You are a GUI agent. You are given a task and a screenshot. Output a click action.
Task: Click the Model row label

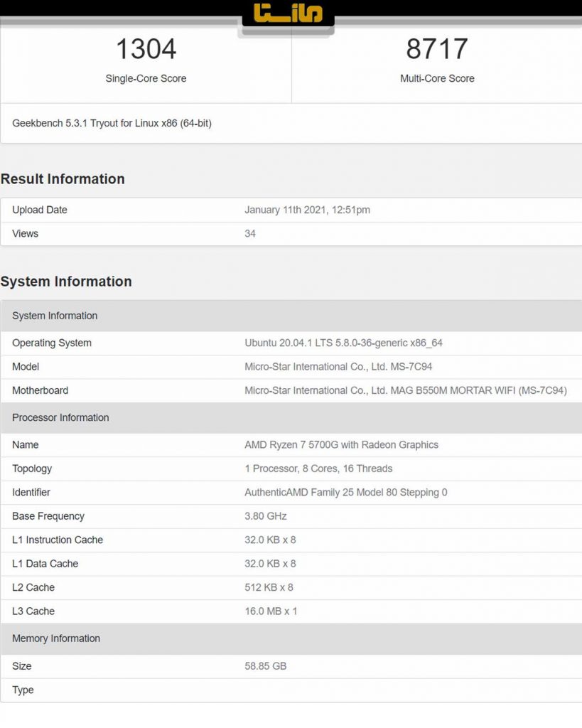(x=26, y=367)
